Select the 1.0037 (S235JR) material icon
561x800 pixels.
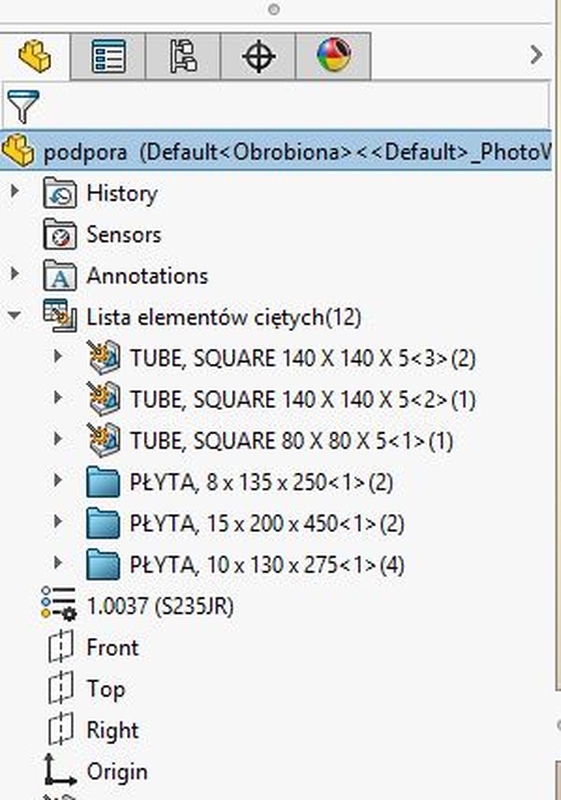pyautogui.click(x=59, y=604)
